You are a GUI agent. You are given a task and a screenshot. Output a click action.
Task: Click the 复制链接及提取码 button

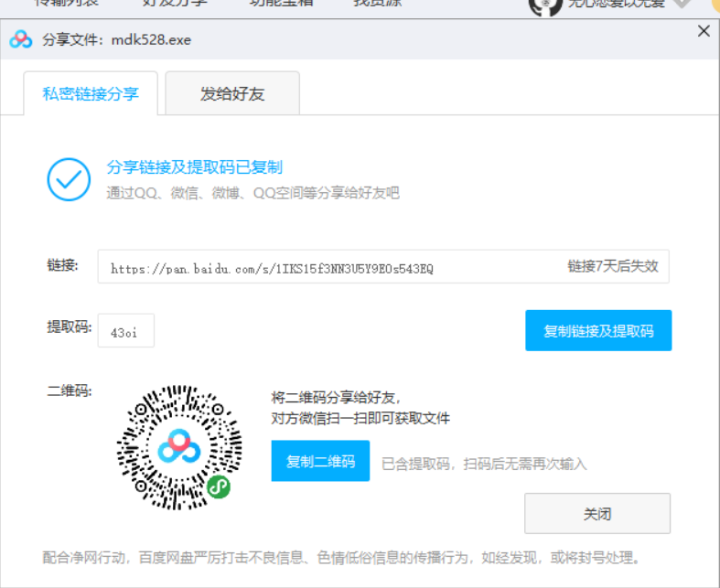pyautogui.click(x=598, y=330)
